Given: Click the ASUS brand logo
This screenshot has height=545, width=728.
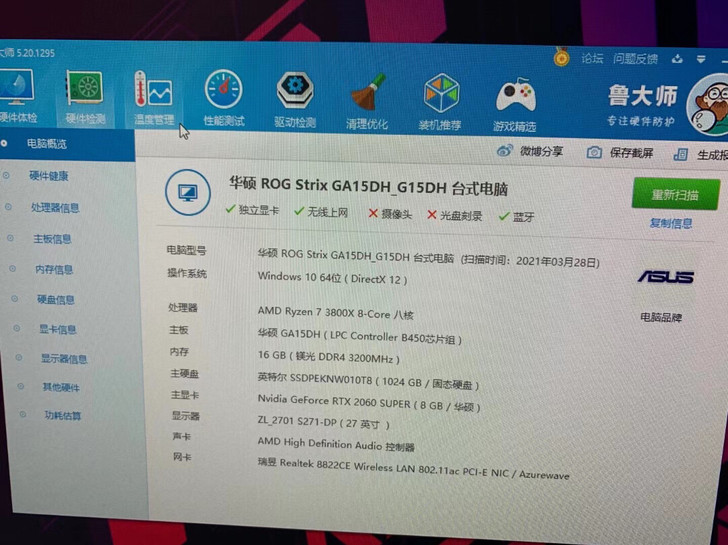Looking at the screenshot, I should pyautogui.click(x=666, y=277).
